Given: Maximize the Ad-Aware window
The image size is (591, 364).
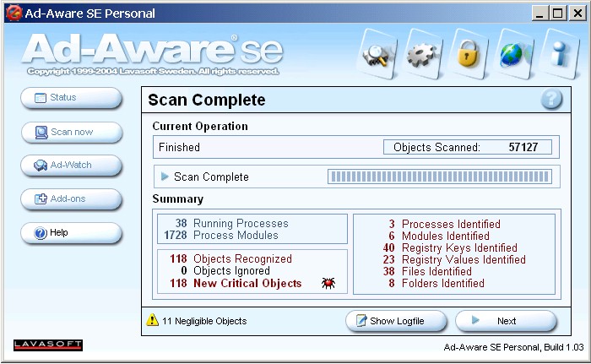Looking at the screenshot, I should point(557,14).
